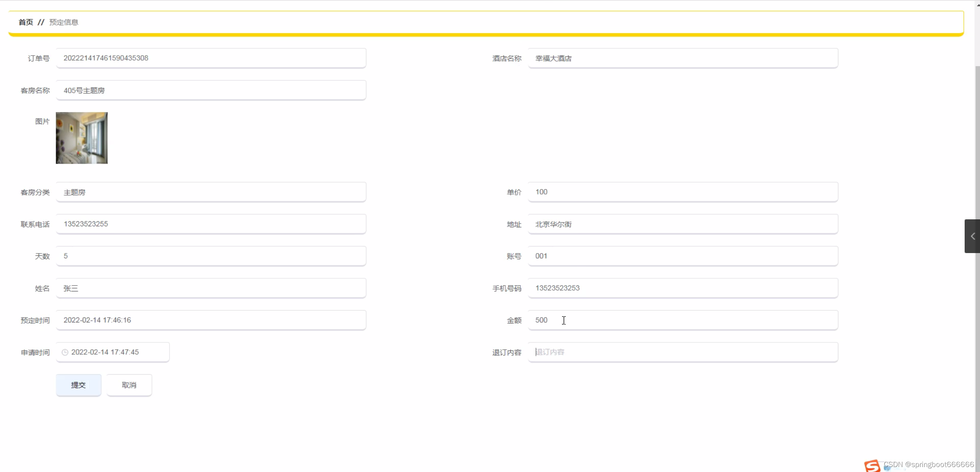Screen dimensions: 980x472
Task: Focus the 退订内容 input field
Action: pos(682,352)
